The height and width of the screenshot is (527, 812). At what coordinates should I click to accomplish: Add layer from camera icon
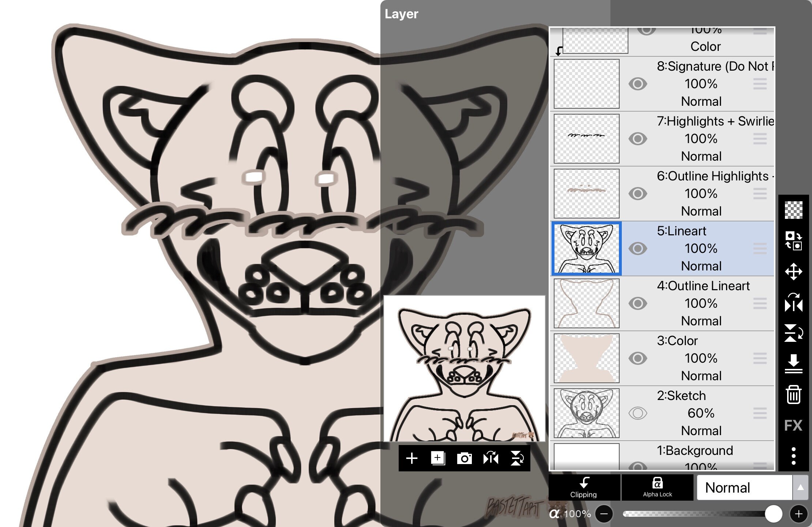coord(464,458)
